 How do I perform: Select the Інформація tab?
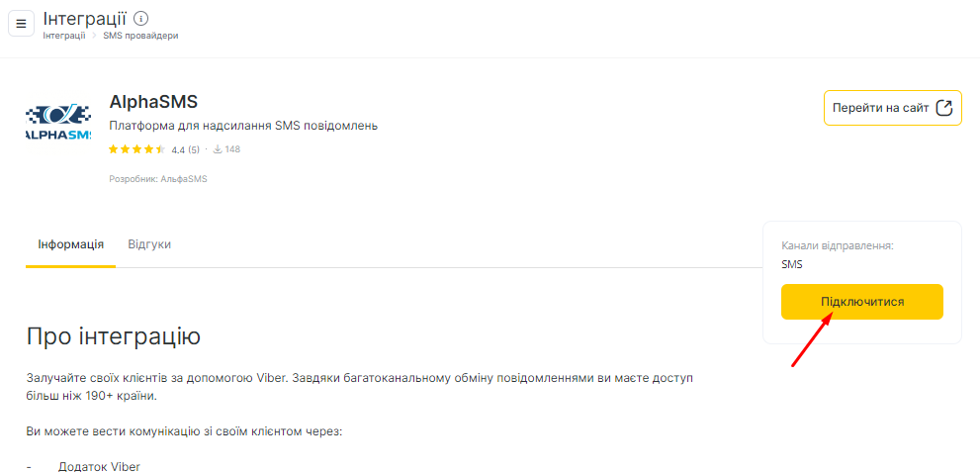coord(70,244)
